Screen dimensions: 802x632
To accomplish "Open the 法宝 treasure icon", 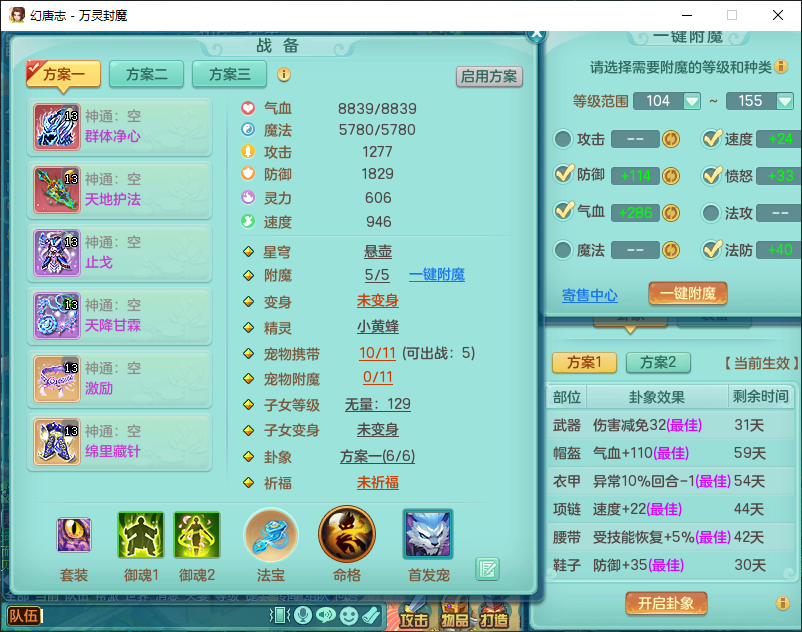I will (x=271, y=535).
